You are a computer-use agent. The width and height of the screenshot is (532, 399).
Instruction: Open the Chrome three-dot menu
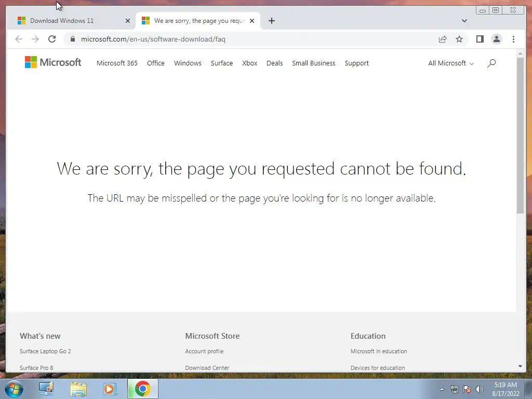(x=513, y=39)
